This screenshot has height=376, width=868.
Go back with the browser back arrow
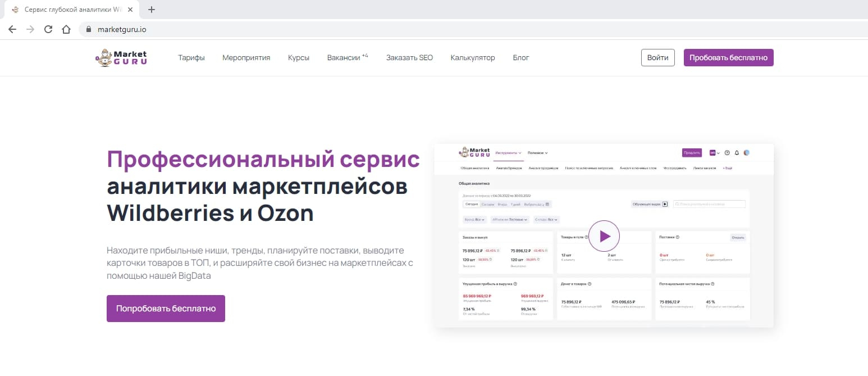(12, 29)
